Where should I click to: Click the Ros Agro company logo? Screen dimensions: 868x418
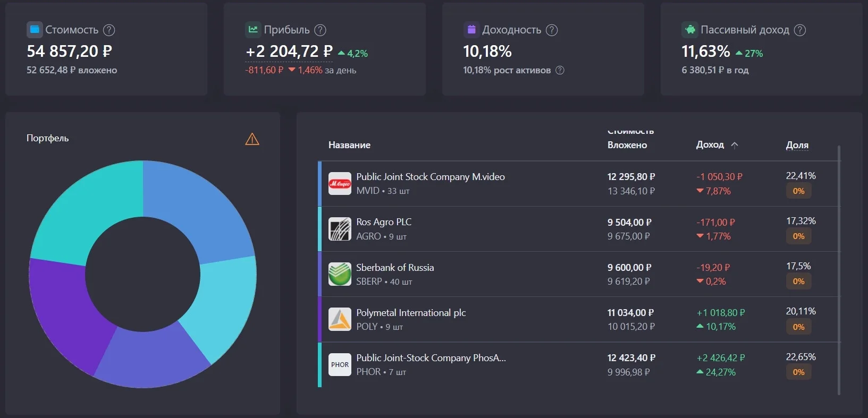click(340, 229)
